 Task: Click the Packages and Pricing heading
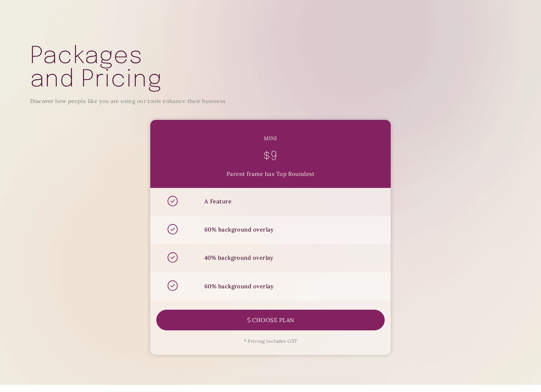click(96, 66)
